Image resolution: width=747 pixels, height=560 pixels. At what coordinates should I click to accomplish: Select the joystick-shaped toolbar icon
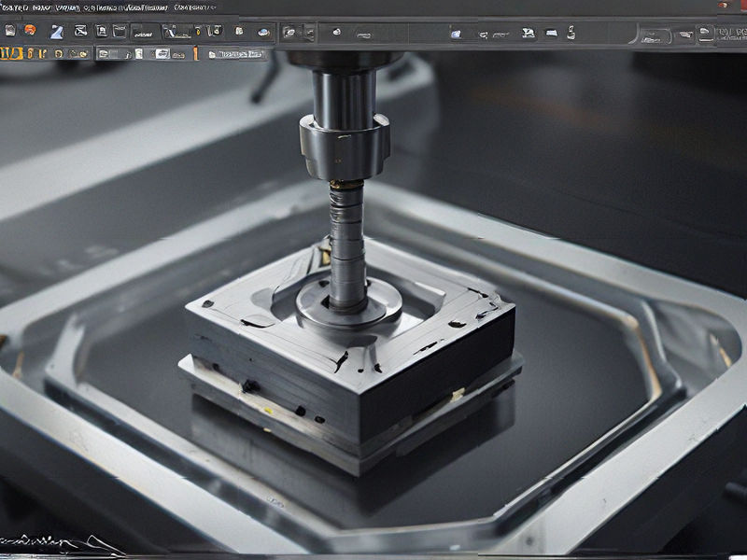(x=571, y=33)
